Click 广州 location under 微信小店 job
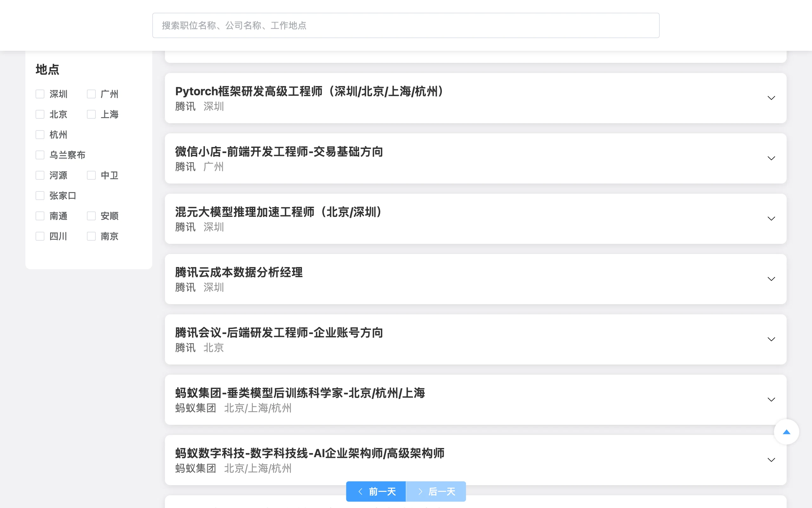Viewport: 812px width, 508px height. [x=213, y=167]
